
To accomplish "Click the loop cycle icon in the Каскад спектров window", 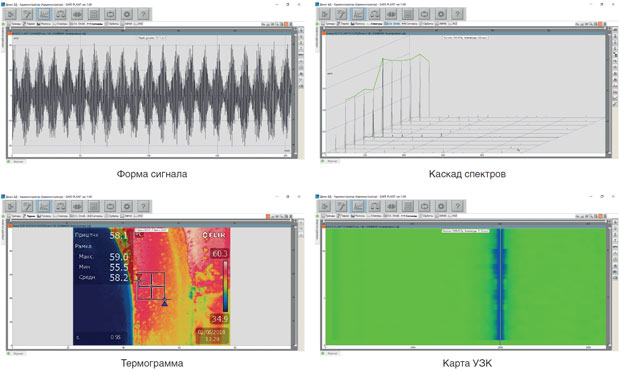I will coord(425,14).
